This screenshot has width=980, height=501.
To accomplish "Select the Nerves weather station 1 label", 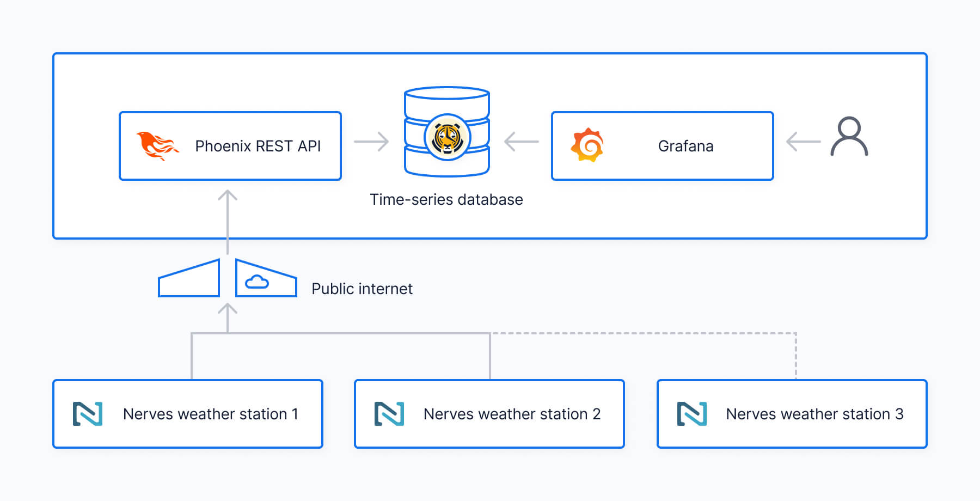I will (210, 414).
